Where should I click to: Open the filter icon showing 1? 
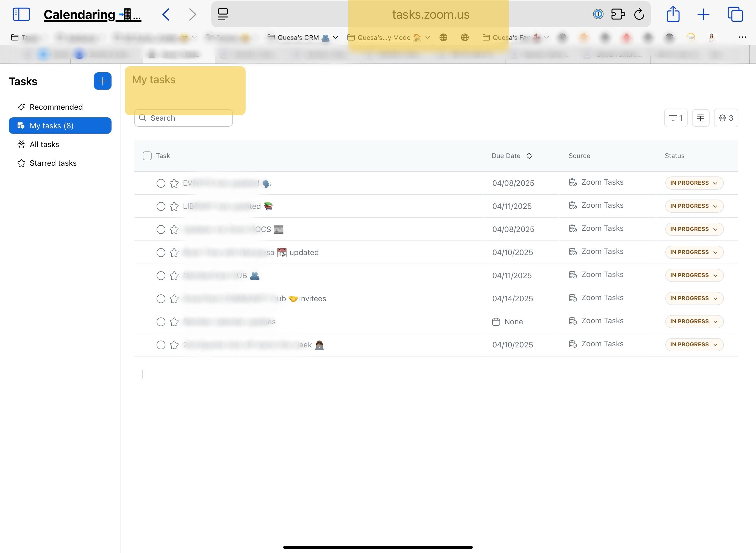point(676,118)
